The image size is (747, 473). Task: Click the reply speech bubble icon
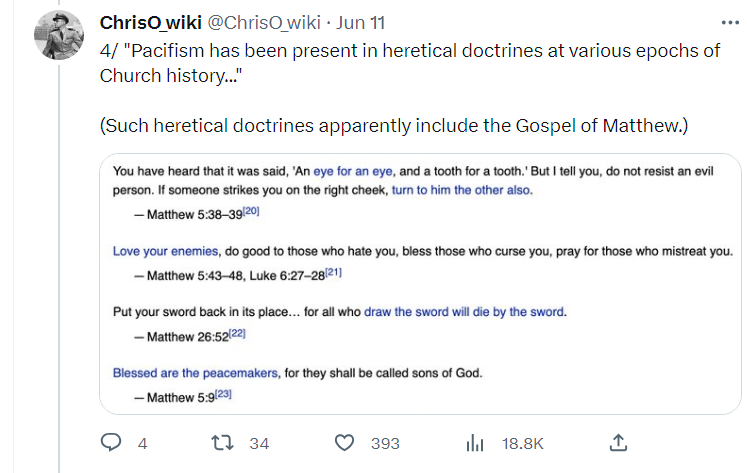tap(111, 443)
